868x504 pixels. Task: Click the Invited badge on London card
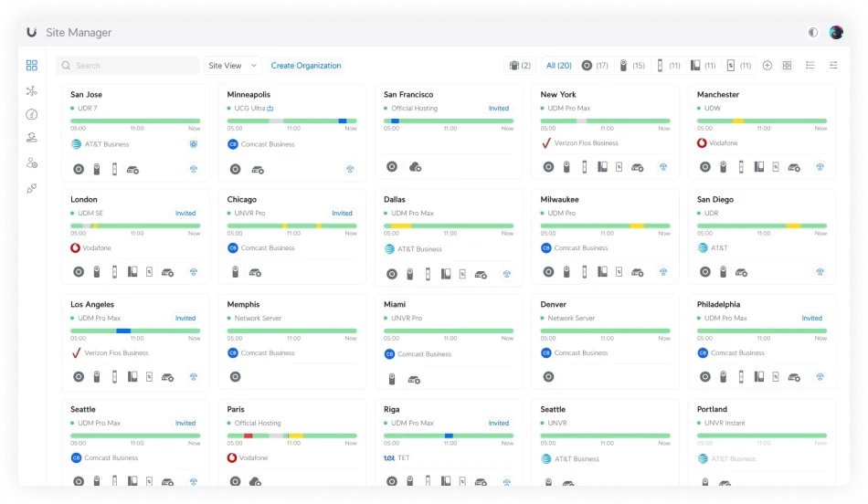point(185,213)
